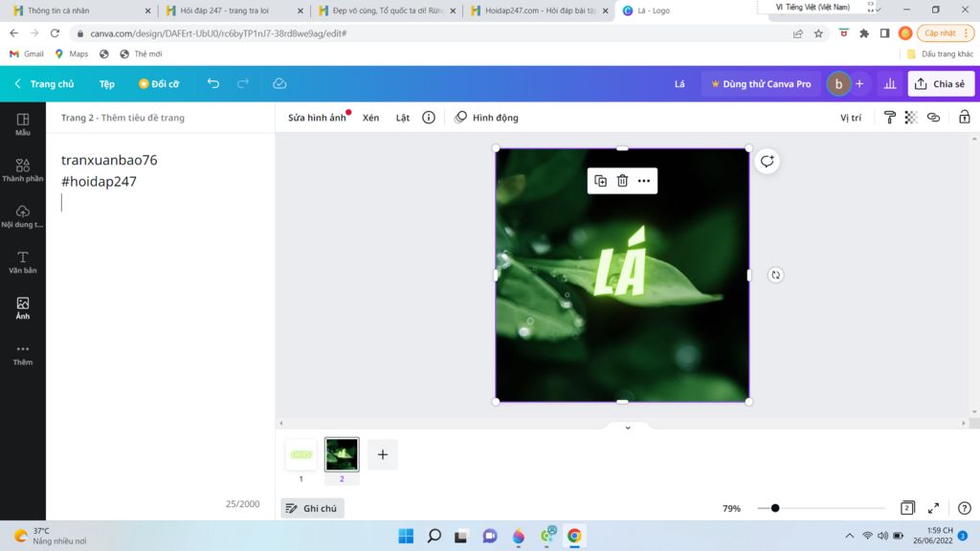Select page 2 thumbnail
The image size is (980, 551).
[x=342, y=454]
